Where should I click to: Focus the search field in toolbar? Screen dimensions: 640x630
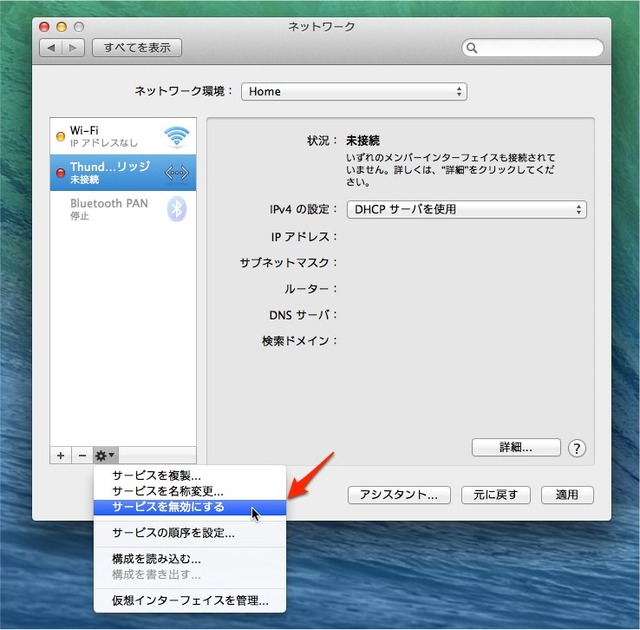pos(533,48)
